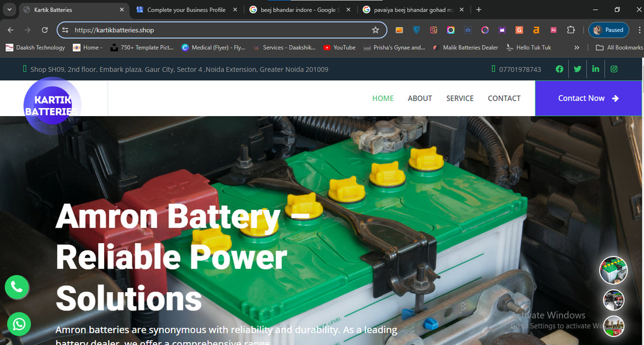Image resolution: width=644 pixels, height=345 pixels.
Task: Click the blue shield extension icon
Action: click(x=417, y=30)
